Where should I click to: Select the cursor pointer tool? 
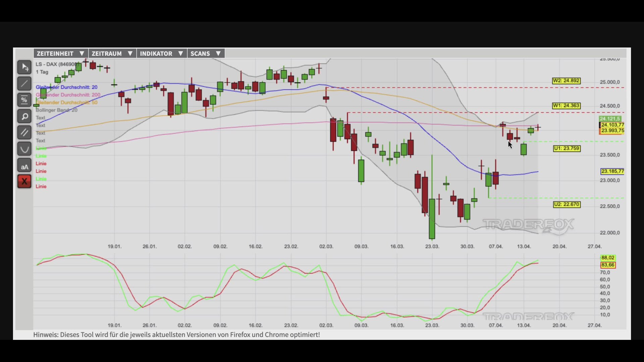pyautogui.click(x=24, y=67)
